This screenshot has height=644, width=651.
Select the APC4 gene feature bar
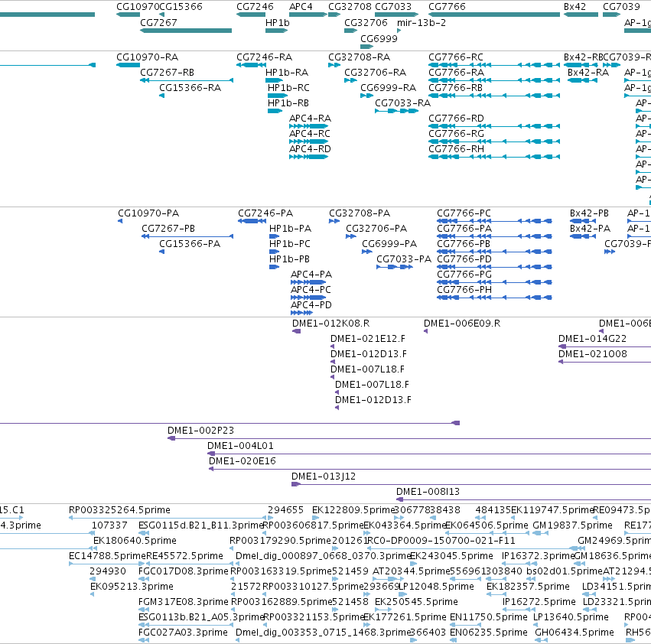pyautogui.click(x=308, y=15)
